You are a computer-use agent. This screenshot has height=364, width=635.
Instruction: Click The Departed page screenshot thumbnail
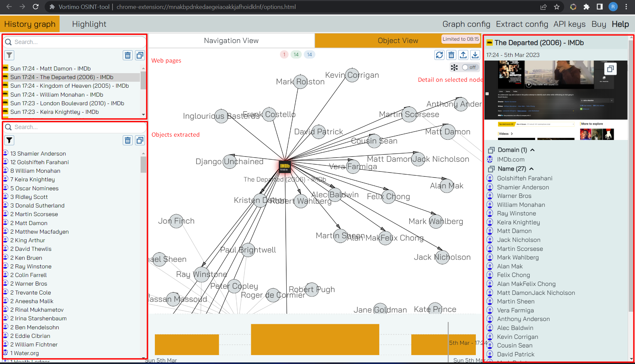tap(556, 100)
